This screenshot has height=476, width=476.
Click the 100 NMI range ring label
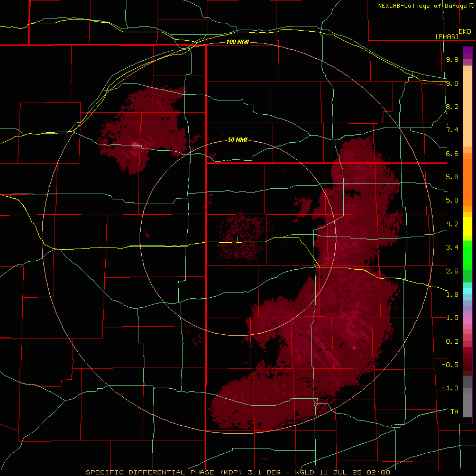point(237,42)
